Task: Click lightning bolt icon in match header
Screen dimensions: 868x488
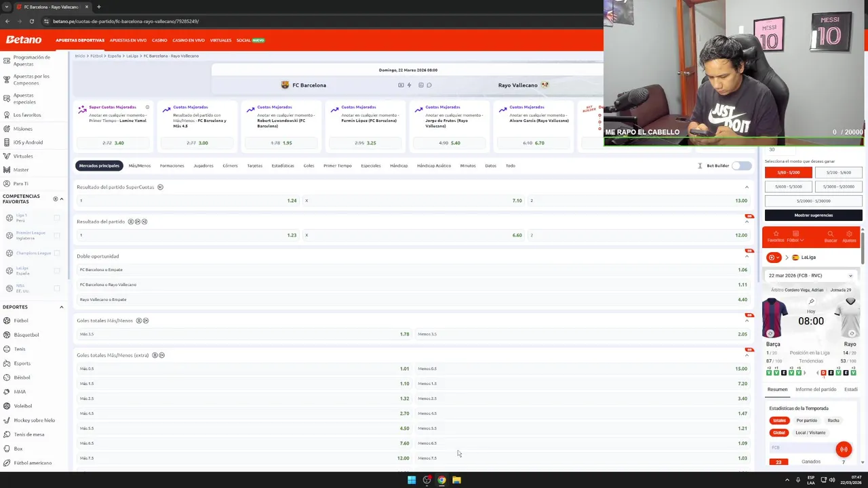Action: tap(409, 85)
